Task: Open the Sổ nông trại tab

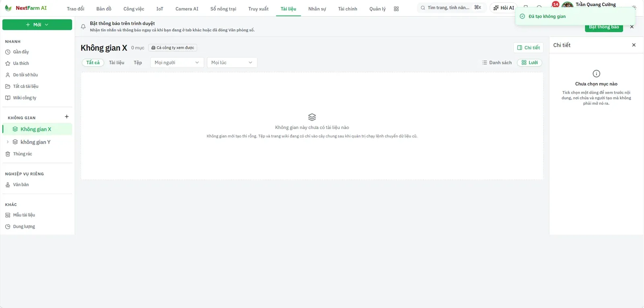Action: 223,9
